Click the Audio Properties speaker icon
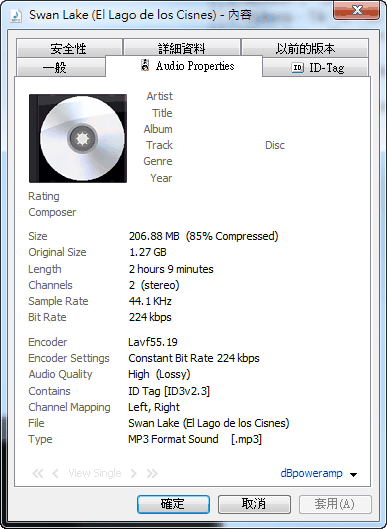Viewport: 387px width, 529px height. coord(145,65)
